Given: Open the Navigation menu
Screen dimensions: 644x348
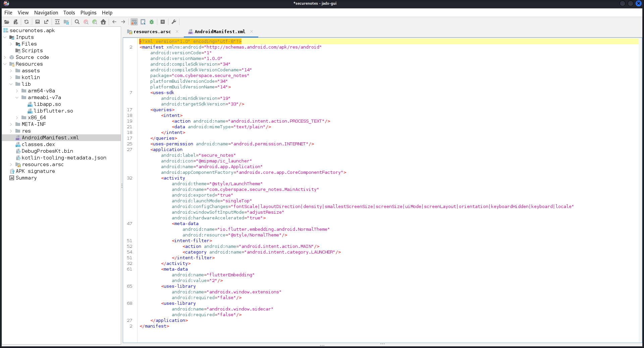Looking at the screenshot, I should pos(46,13).
